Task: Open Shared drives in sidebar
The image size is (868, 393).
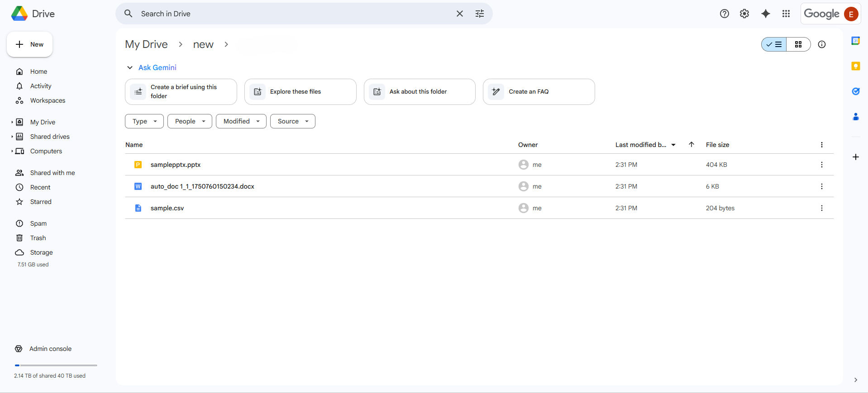Action: click(50, 137)
